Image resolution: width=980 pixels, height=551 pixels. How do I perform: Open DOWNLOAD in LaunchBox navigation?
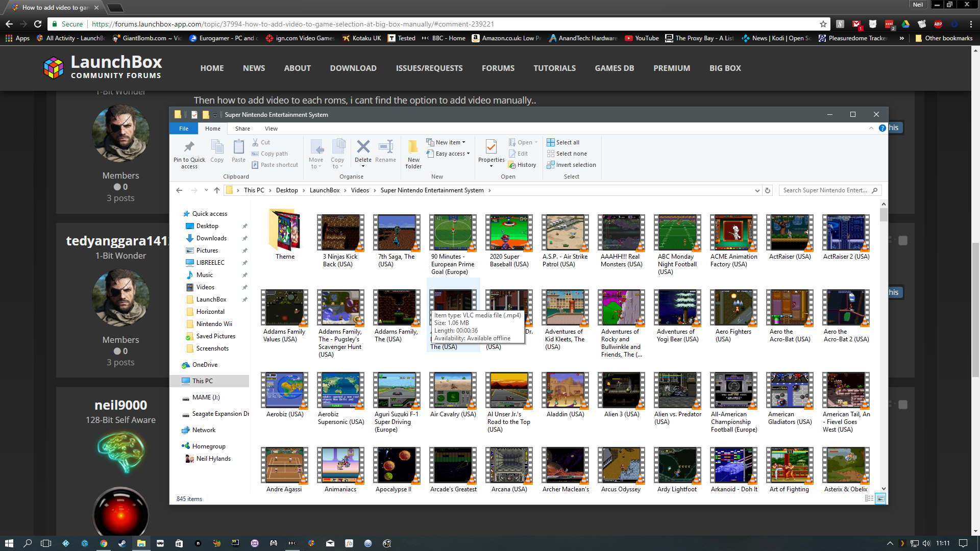(353, 68)
